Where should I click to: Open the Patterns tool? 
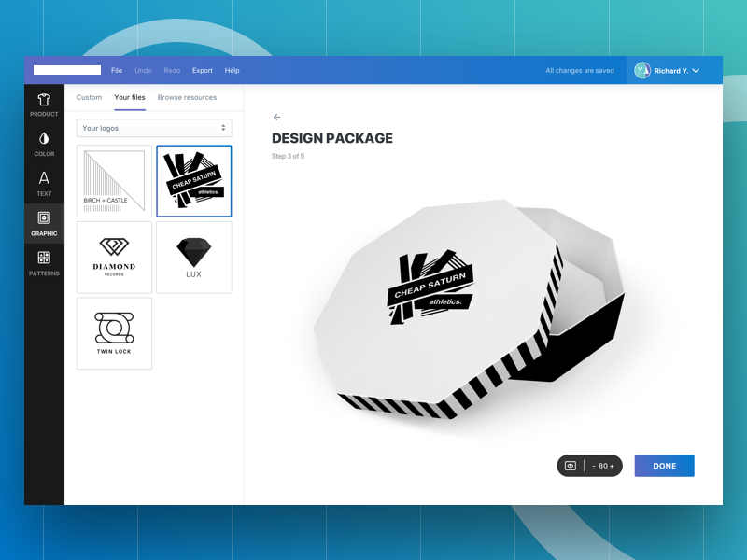click(x=44, y=263)
